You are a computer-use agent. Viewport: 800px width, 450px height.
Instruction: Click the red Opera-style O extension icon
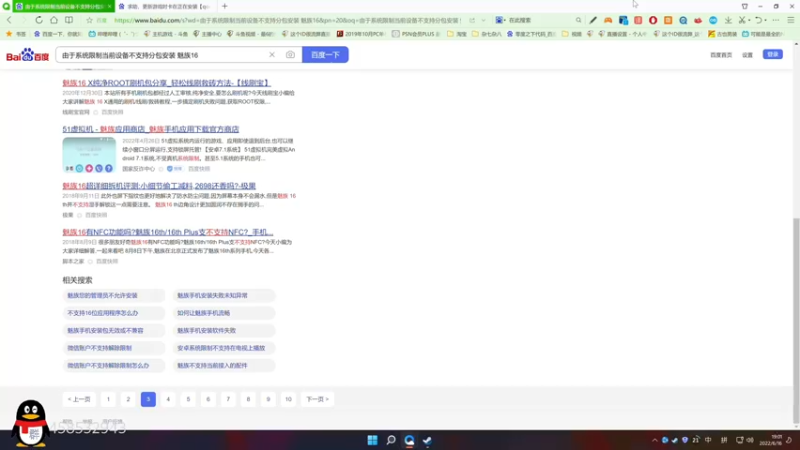tap(653, 20)
